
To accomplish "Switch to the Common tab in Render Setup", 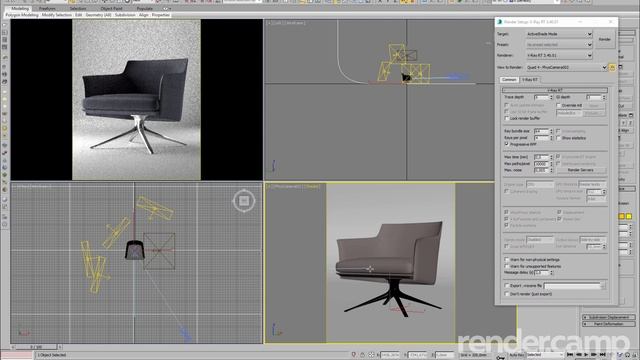I will point(509,80).
